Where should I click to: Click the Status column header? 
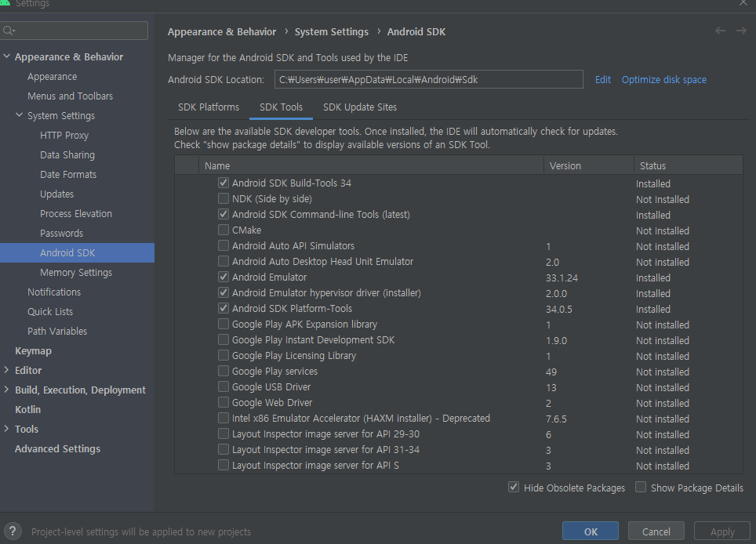click(688, 165)
